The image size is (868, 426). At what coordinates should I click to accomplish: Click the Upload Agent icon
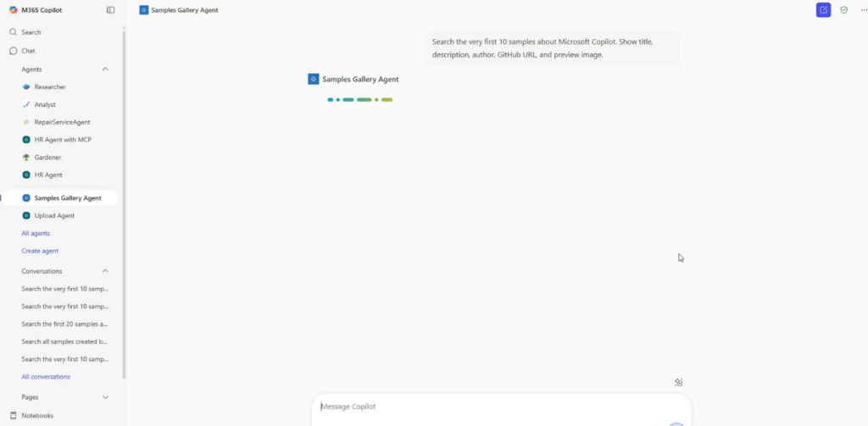(26, 216)
